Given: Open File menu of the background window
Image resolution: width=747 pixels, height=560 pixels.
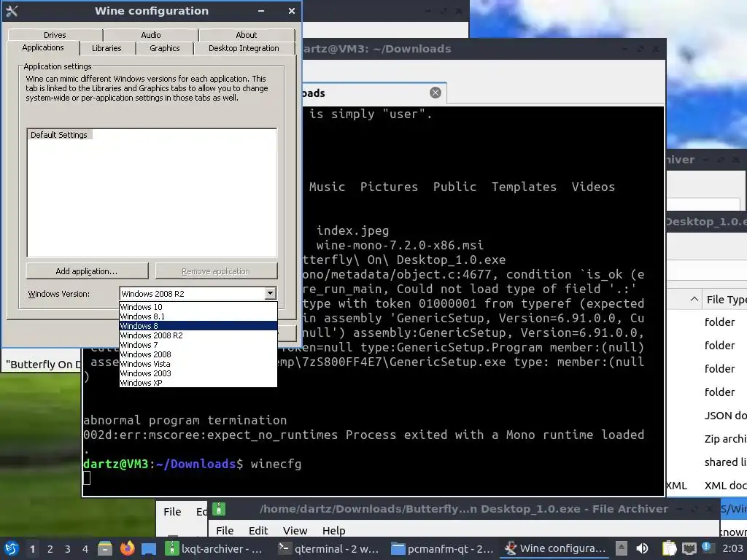Looking at the screenshot, I should pos(172,512).
